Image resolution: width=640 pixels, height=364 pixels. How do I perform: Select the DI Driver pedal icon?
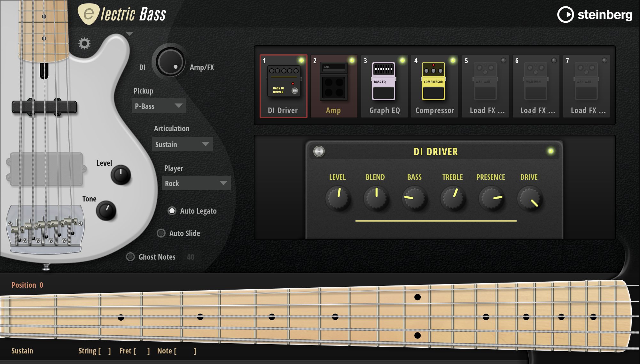point(284,81)
